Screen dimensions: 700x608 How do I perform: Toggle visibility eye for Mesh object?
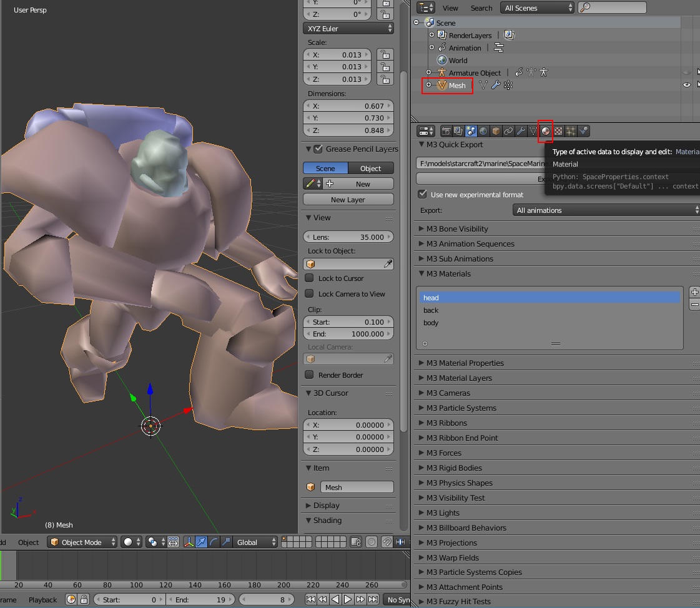[687, 85]
